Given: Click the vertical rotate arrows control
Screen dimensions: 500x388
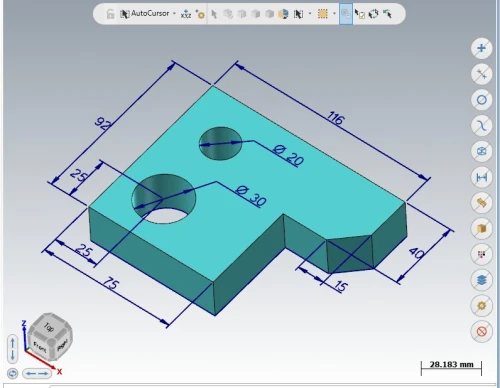Looking at the screenshot, I should (12, 349).
